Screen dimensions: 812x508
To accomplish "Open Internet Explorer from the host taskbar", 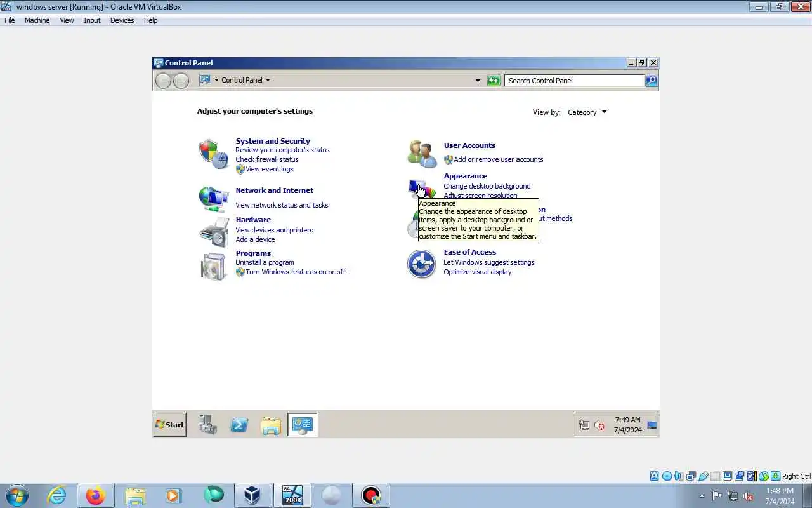I will 57,495.
